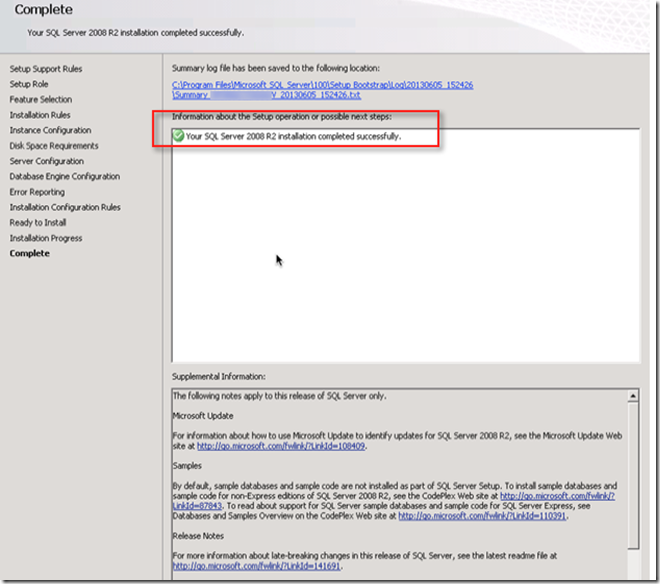Screen dimensions: 660x584
Task: Select the Feature Selection step
Action: (41, 99)
